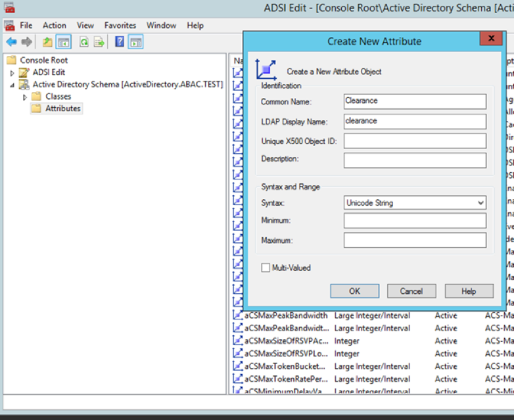Click icon beside aCSMaxTokenBucket... row
The width and height of the screenshot is (514, 420).
[237, 366]
